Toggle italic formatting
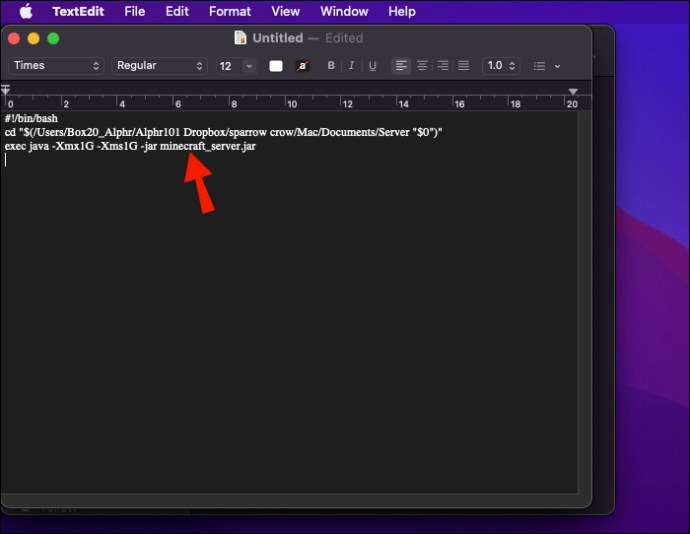 point(352,66)
